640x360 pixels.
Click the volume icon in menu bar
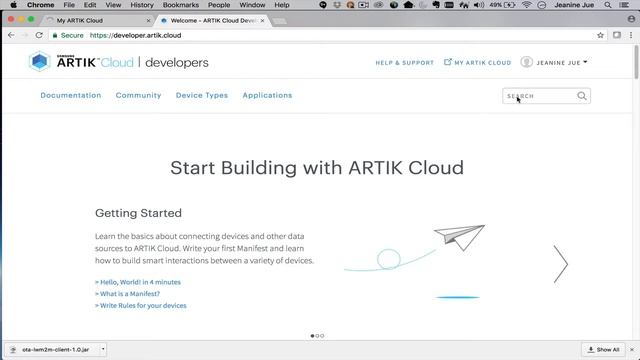point(479,5)
